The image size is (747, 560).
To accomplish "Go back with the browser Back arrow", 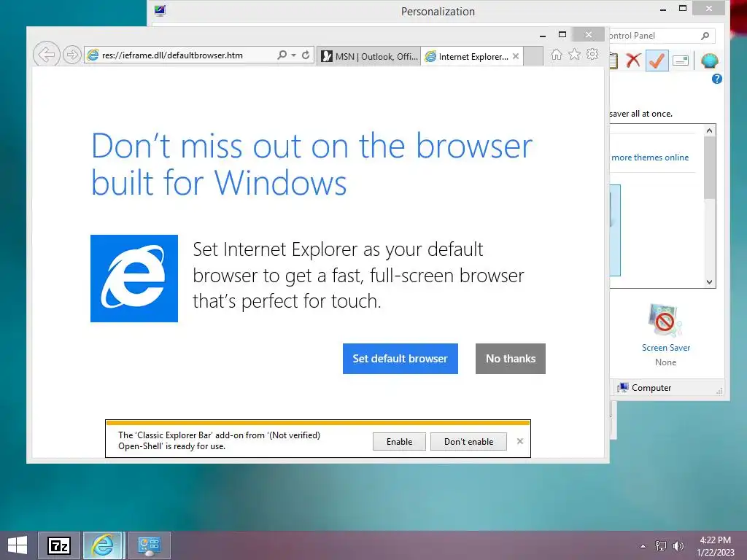I will [46, 55].
